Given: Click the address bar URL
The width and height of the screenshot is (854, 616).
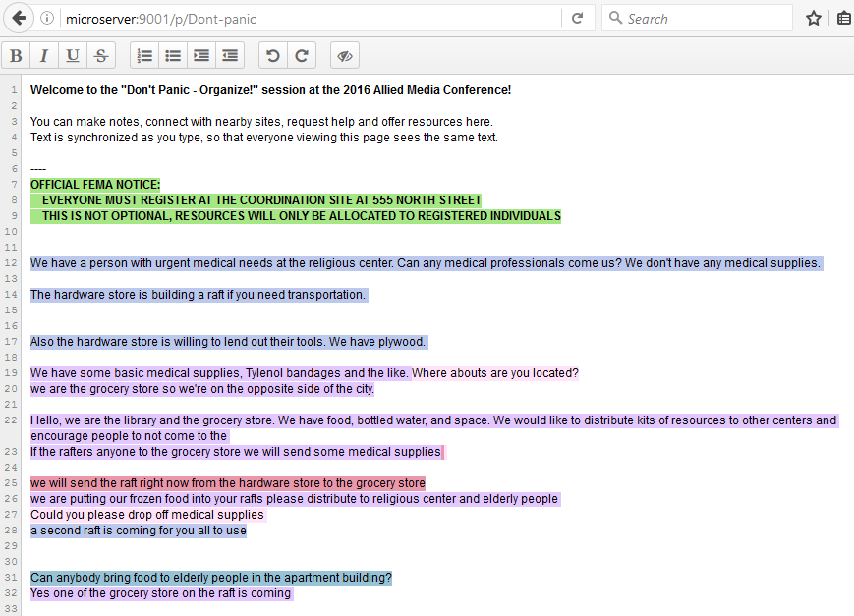Looking at the screenshot, I should pos(295,18).
